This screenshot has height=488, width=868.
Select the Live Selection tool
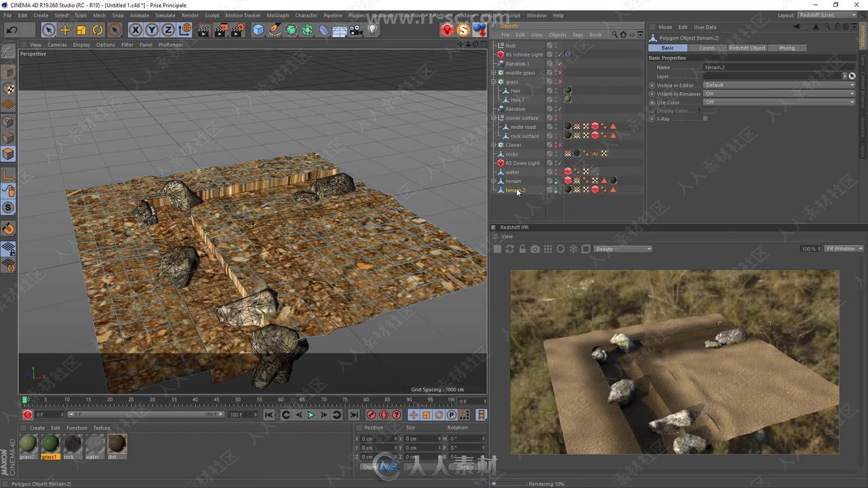pos(48,30)
